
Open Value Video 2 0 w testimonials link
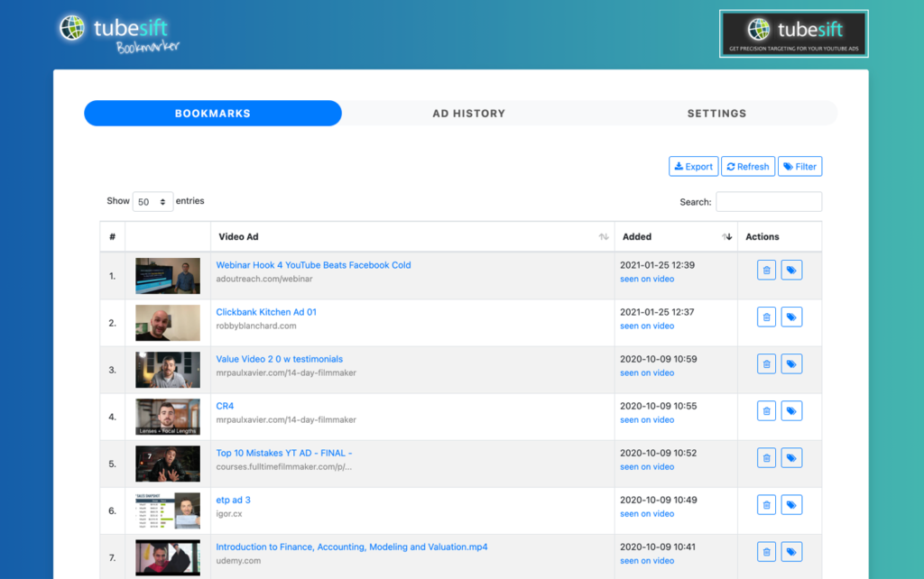pyautogui.click(x=280, y=359)
